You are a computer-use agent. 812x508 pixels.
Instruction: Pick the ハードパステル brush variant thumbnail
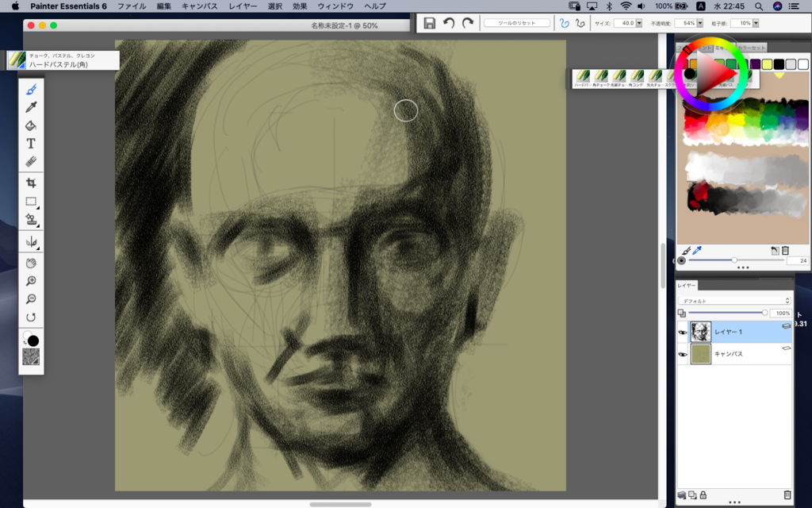coord(583,79)
